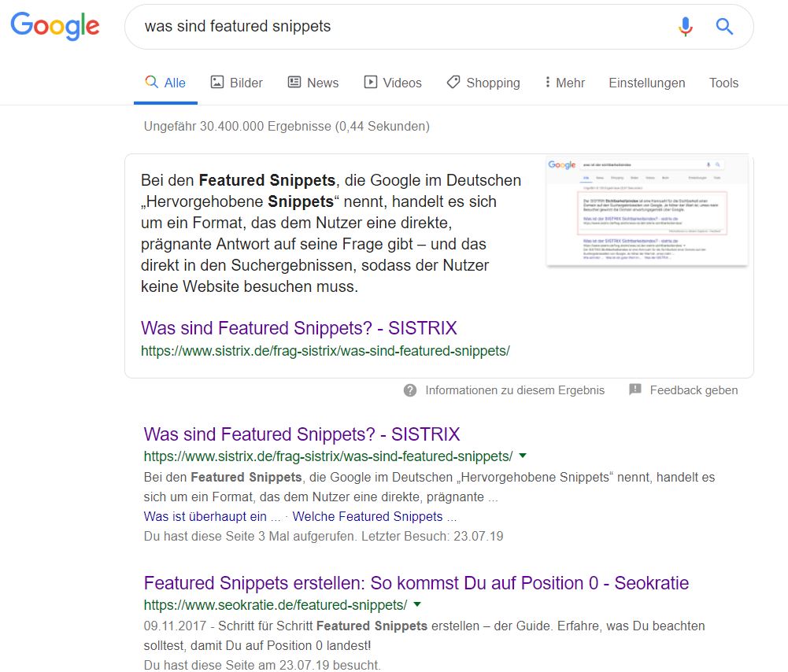Click the blue search magnifier icon
This screenshot has width=788, height=672.
pos(724,27)
